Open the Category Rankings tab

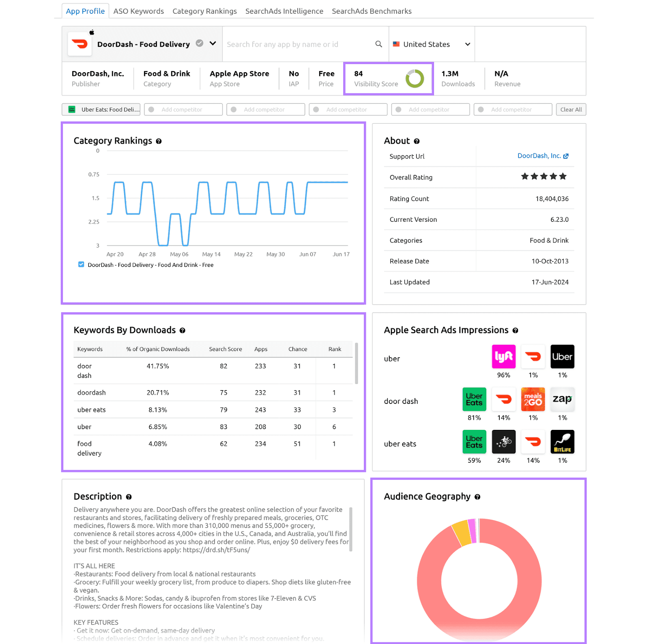point(204,11)
